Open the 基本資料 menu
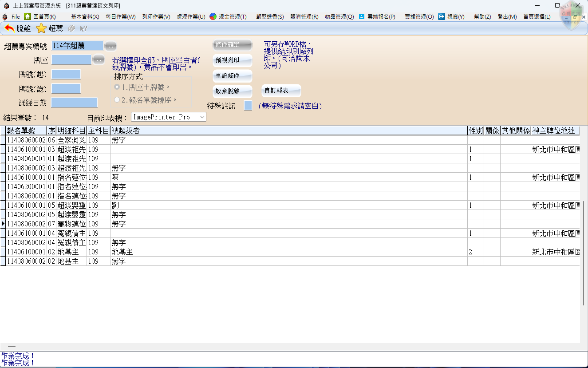Image resolution: width=588 pixels, height=368 pixels. [x=85, y=17]
